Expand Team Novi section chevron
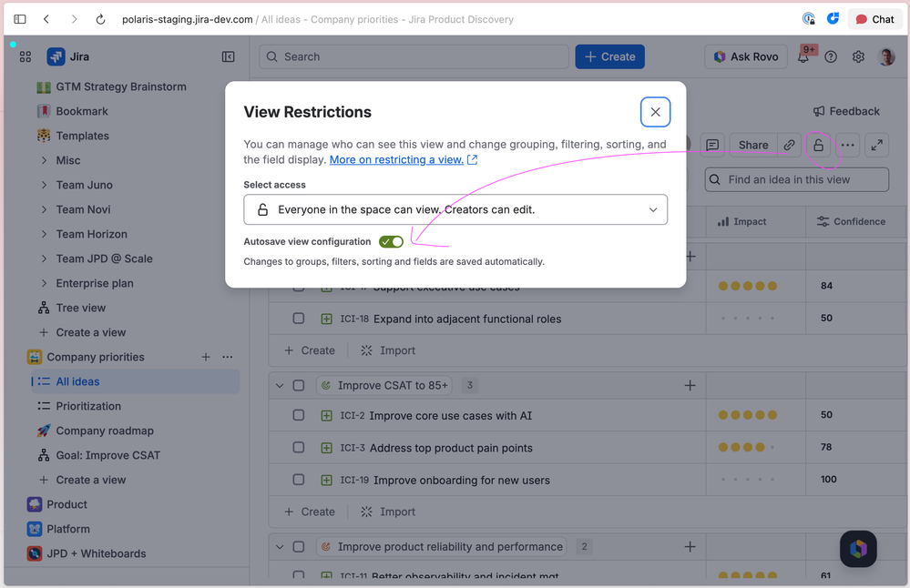This screenshot has width=910, height=588. tap(44, 209)
